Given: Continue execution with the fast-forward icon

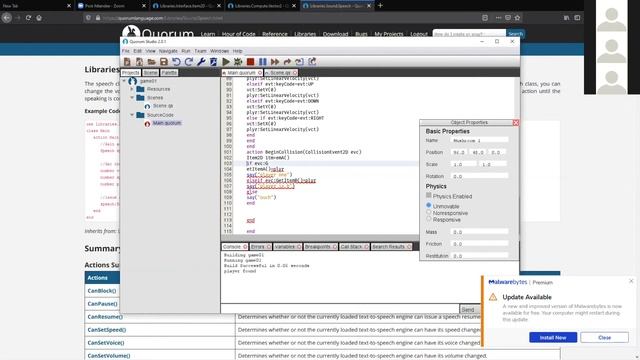Looking at the screenshot, I should pos(275,62).
